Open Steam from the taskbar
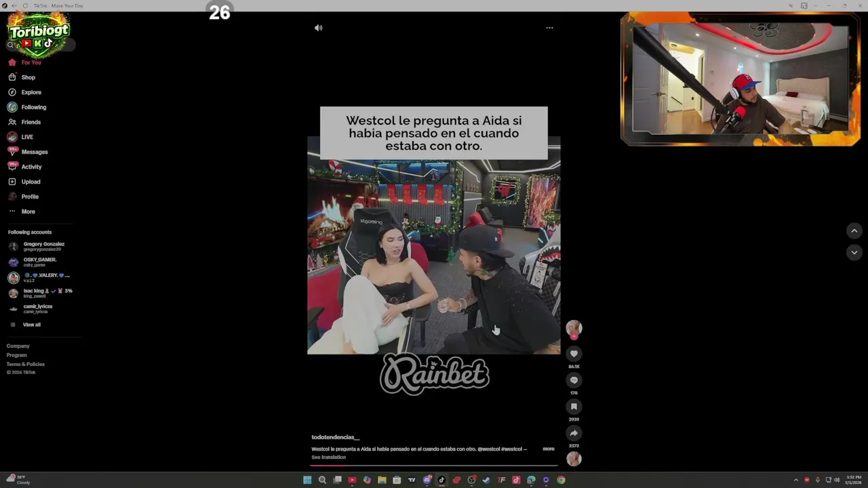868x488 pixels. [486, 480]
